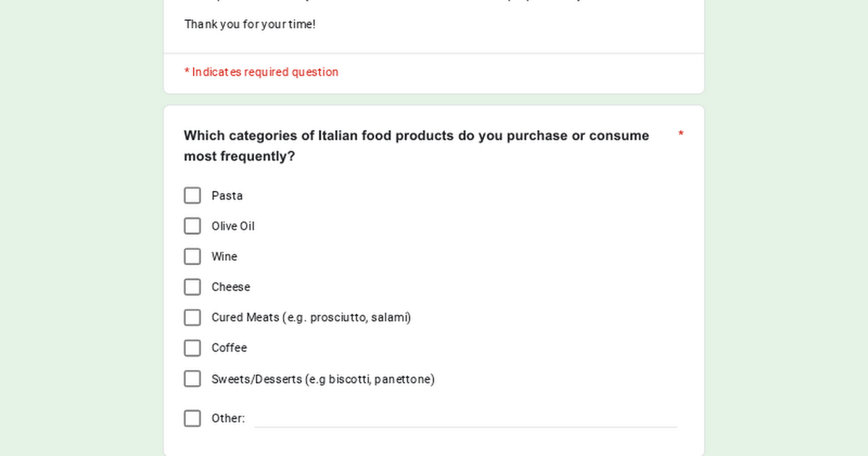The height and width of the screenshot is (456, 868).
Task: Click the 'Wine' option label text
Action: [224, 256]
